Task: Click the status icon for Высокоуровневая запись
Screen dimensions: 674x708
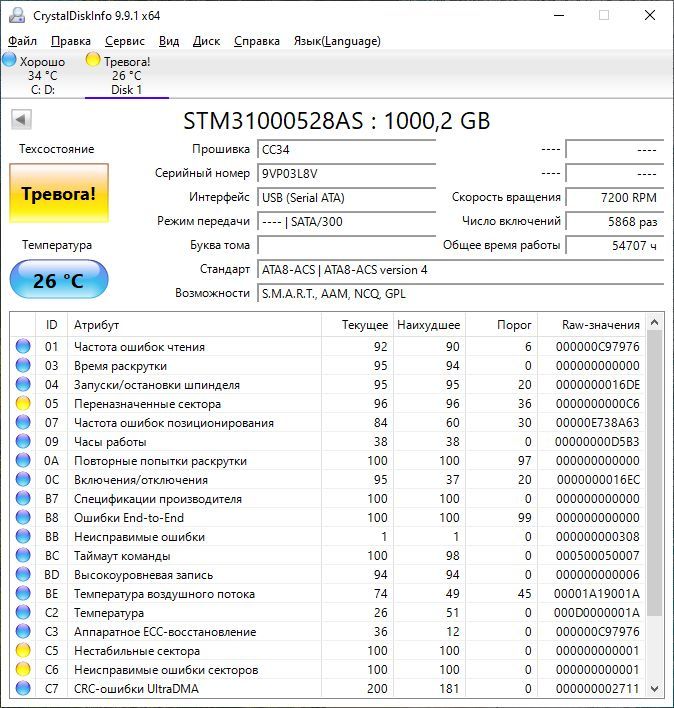Action: click(x=23, y=574)
